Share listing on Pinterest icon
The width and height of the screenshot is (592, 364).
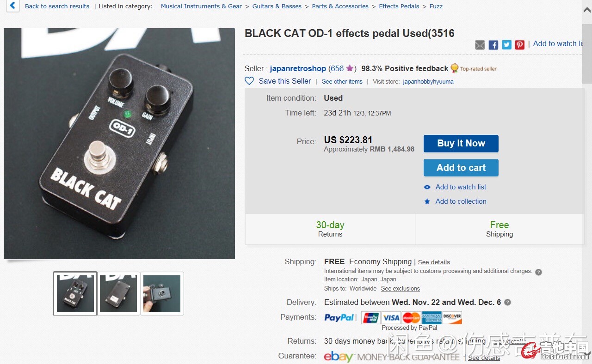coord(520,45)
